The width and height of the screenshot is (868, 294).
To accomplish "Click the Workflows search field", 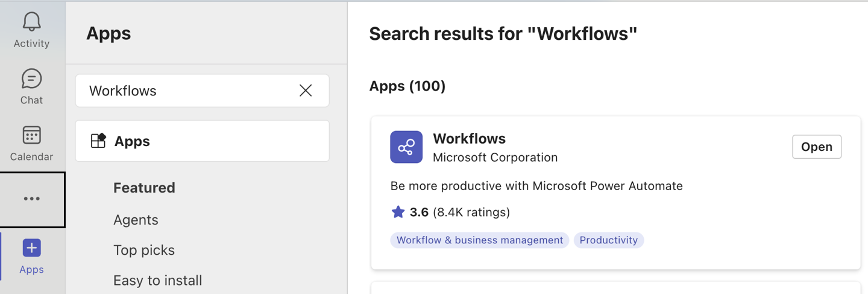I will pos(202,91).
